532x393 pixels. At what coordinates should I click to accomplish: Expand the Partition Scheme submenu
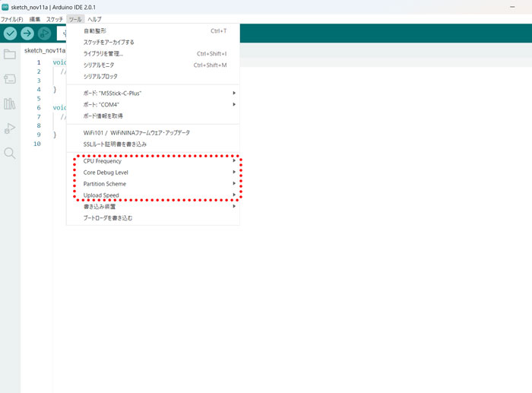point(153,184)
